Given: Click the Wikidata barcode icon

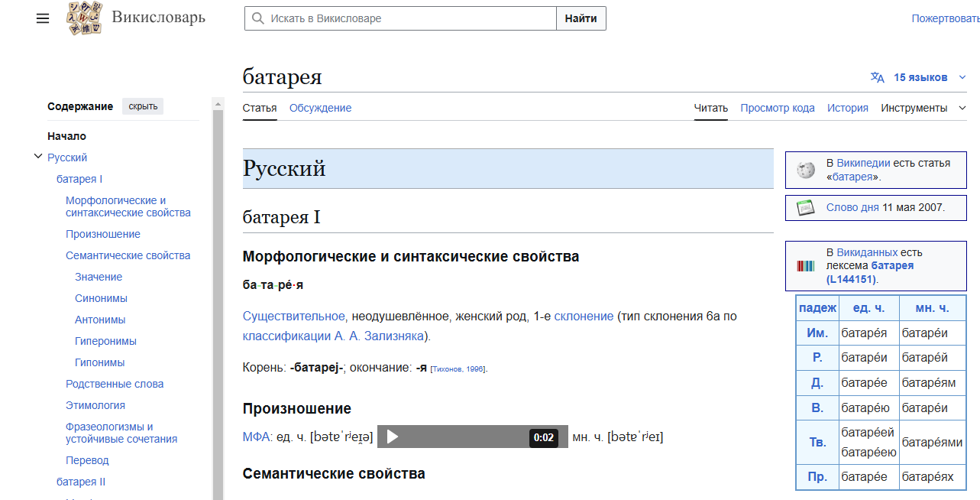Looking at the screenshot, I should [x=805, y=266].
